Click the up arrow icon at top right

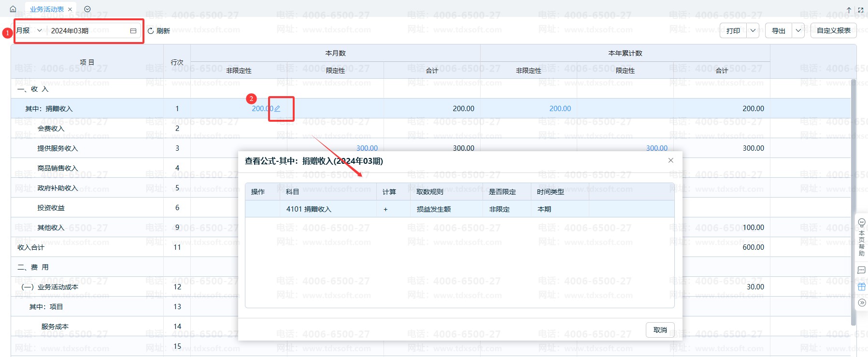(x=849, y=10)
